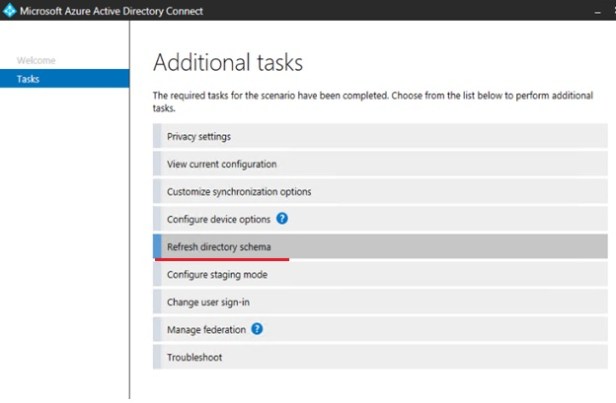This screenshot has width=616, height=403.
Task: Open help for Configure device options
Action: pyautogui.click(x=282, y=218)
